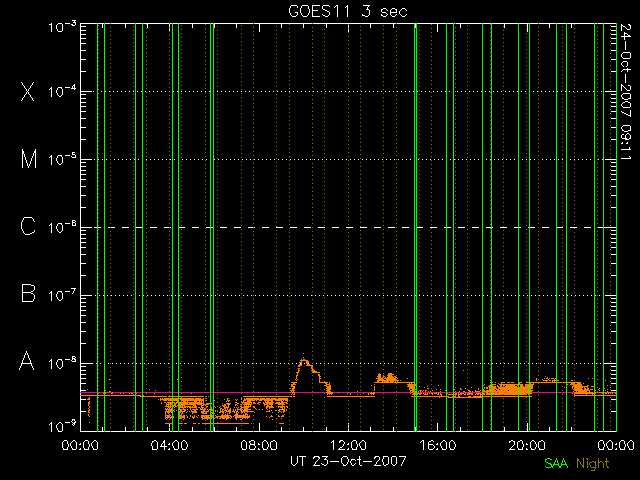Click the green "SAA" legend label

point(556,463)
